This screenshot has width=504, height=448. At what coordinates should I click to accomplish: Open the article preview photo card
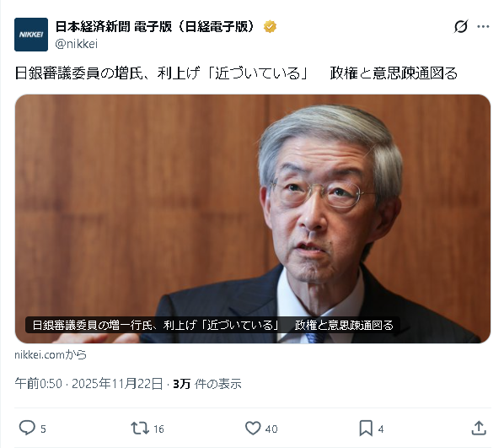point(253,219)
